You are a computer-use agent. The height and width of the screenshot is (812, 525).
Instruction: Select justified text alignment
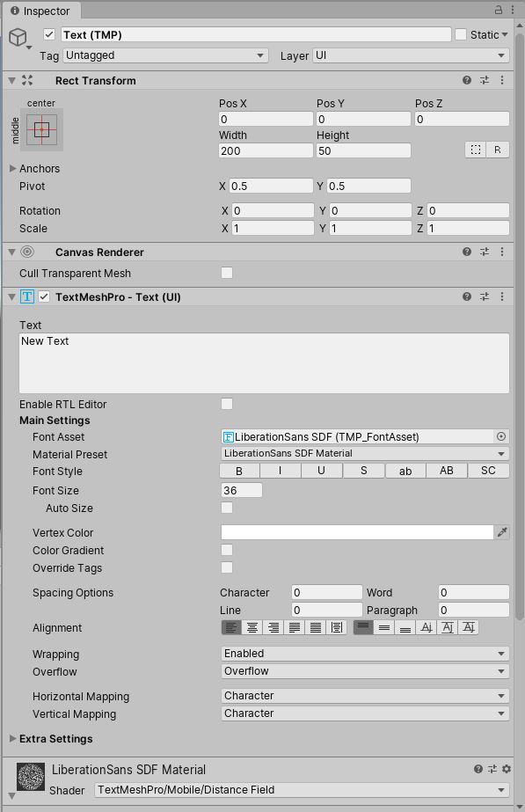(294, 627)
